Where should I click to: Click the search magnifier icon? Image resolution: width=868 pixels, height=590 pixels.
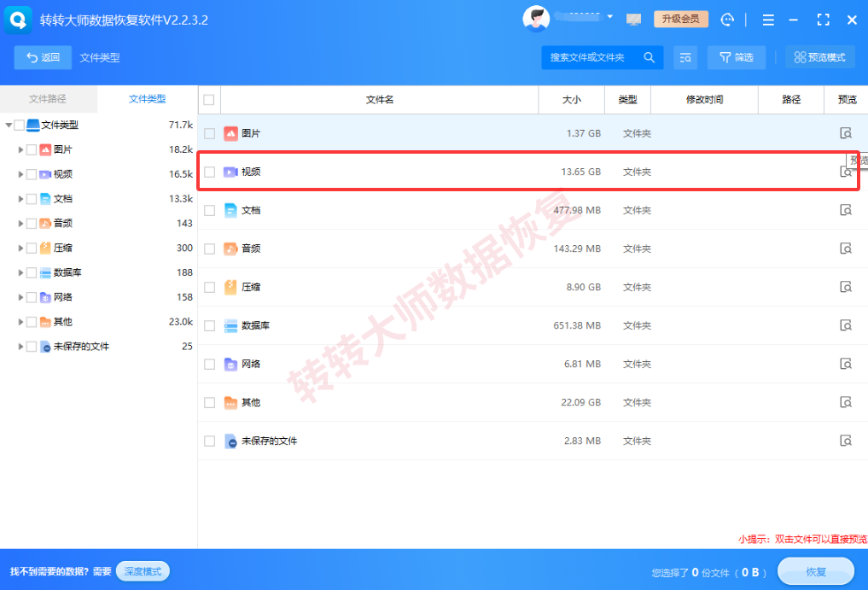[x=649, y=57]
